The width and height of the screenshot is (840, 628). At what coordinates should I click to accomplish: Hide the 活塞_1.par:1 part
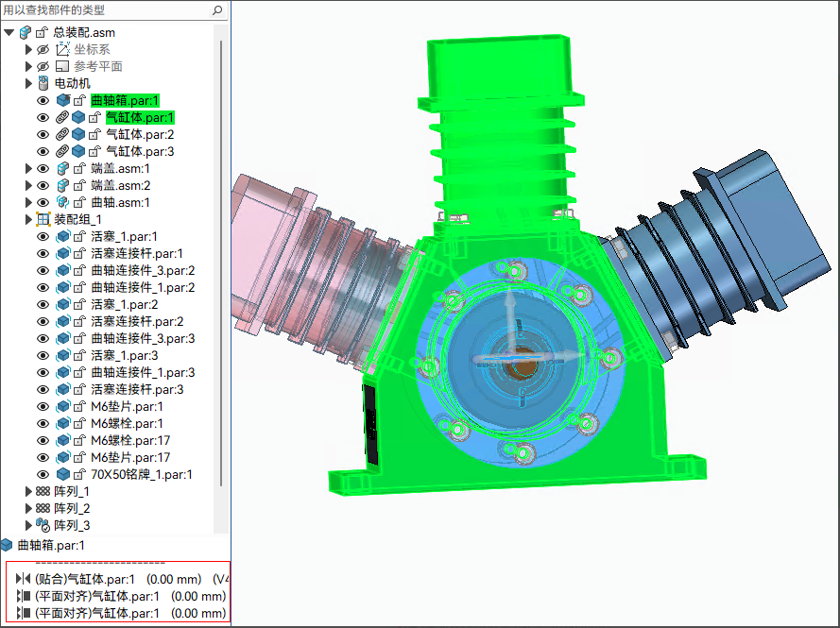click(x=43, y=237)
